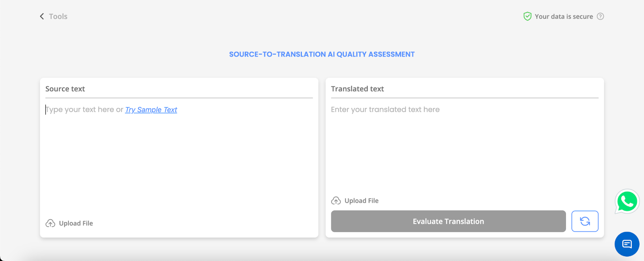Click the Try Sample Text link
This screenshot has height=261, width=644.
pos(151,110)
